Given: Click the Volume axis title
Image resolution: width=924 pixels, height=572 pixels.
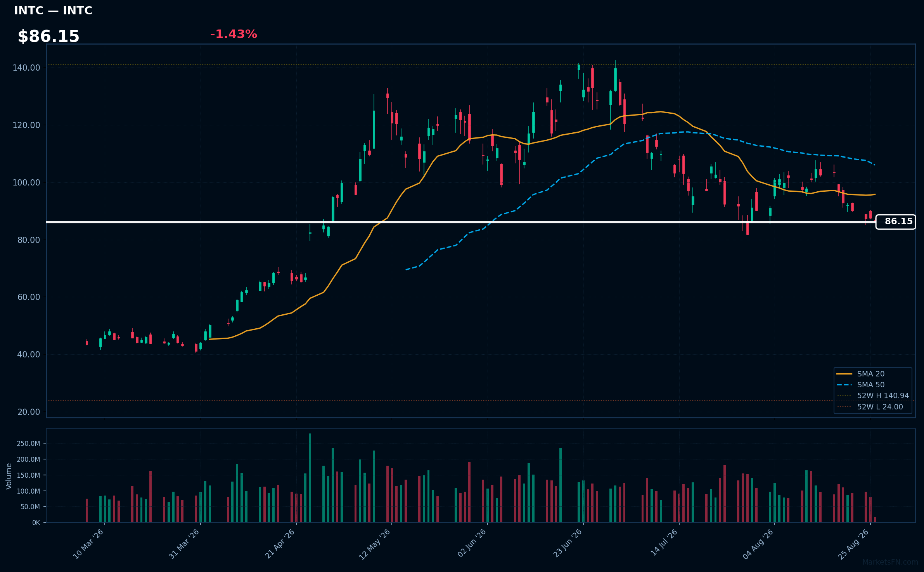Looking at the screenshot, I should point(9,476).
